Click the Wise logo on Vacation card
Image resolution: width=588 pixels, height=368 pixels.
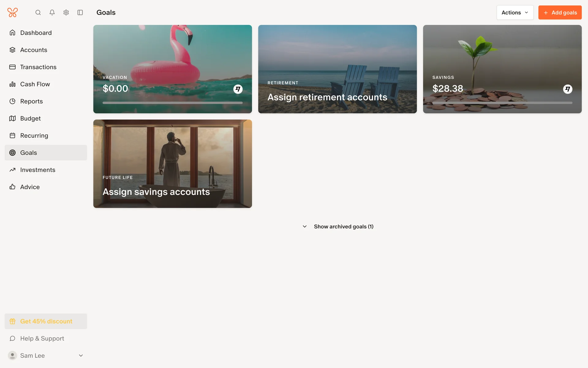pyautogui.click(x=238, y=89)
